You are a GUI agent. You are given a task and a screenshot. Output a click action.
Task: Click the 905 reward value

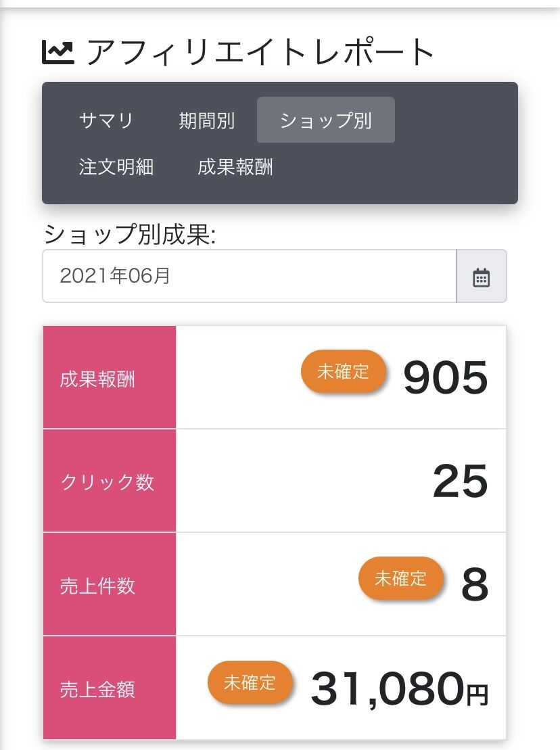(445, 377)
